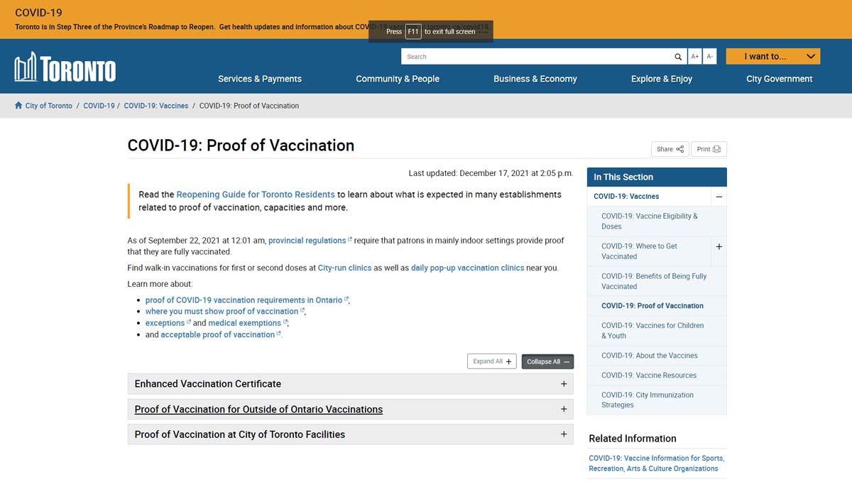Click the home icon in breadcrumb
This screenshot has width=852, height=504.
[18, 105]
